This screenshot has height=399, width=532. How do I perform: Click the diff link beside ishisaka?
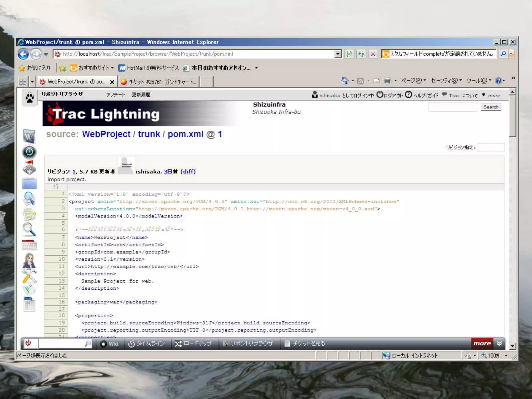coord(188,171)
